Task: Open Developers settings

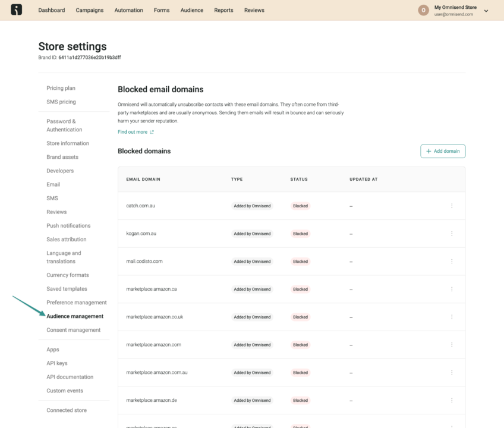Action: point(60,171)
